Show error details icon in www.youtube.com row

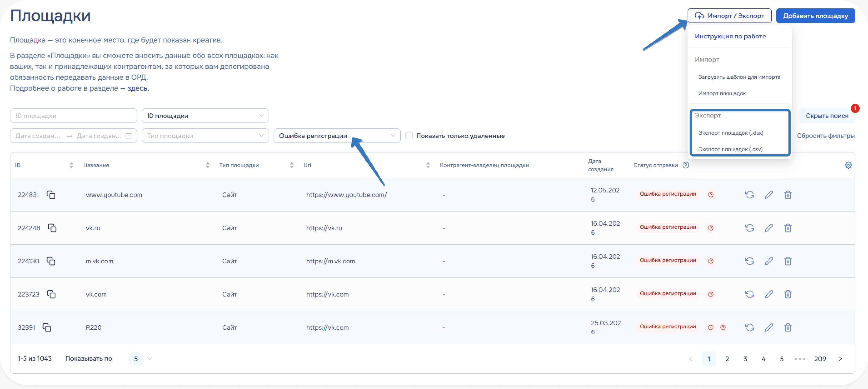pyautogui.click(x=711, y=194)
